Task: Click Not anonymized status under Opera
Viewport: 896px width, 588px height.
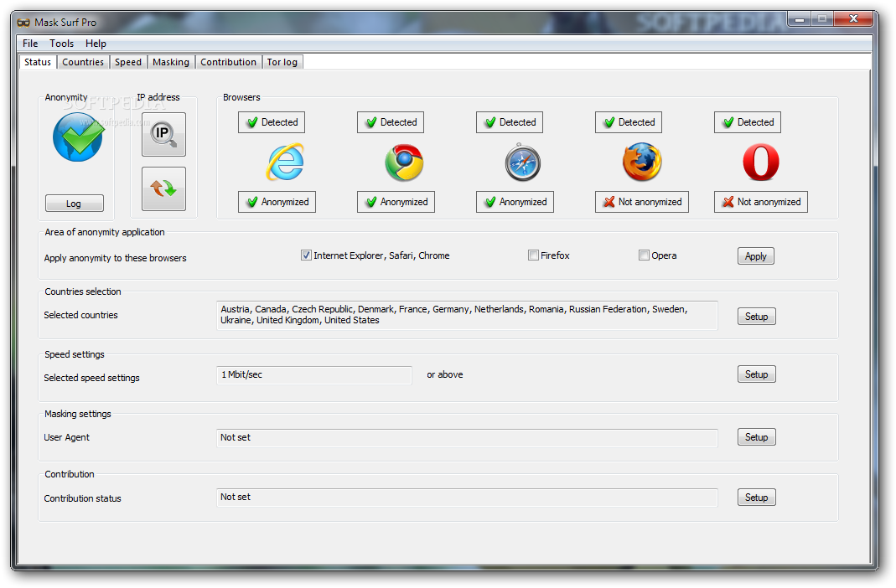Action: [x=760, y=202]
